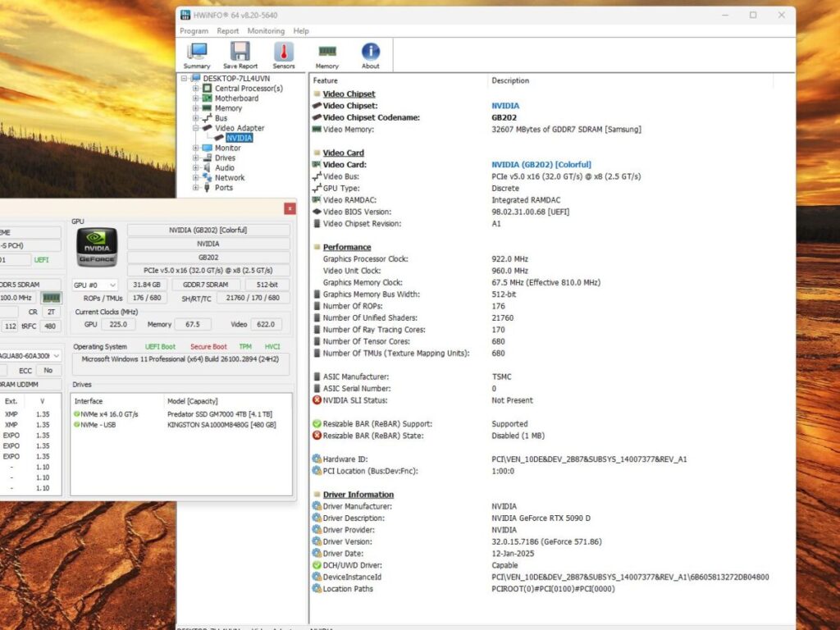Open the Report menu
This screenshot has height=630, width=840.
(228, 31)
